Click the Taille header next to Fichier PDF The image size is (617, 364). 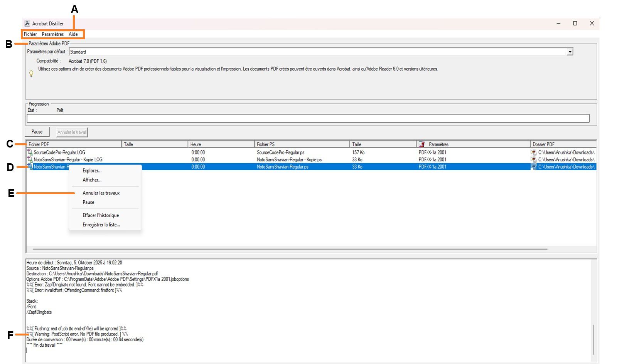pos(155,144)
